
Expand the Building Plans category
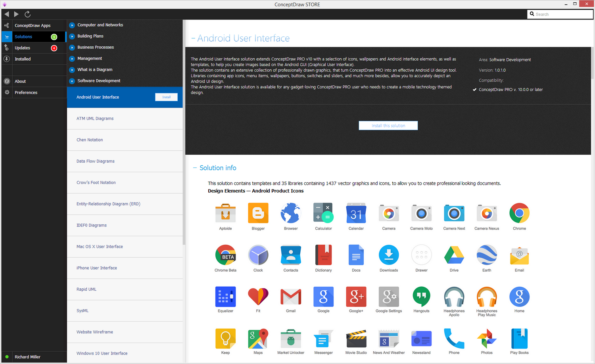pyautogui.click(x=72, y=36)
